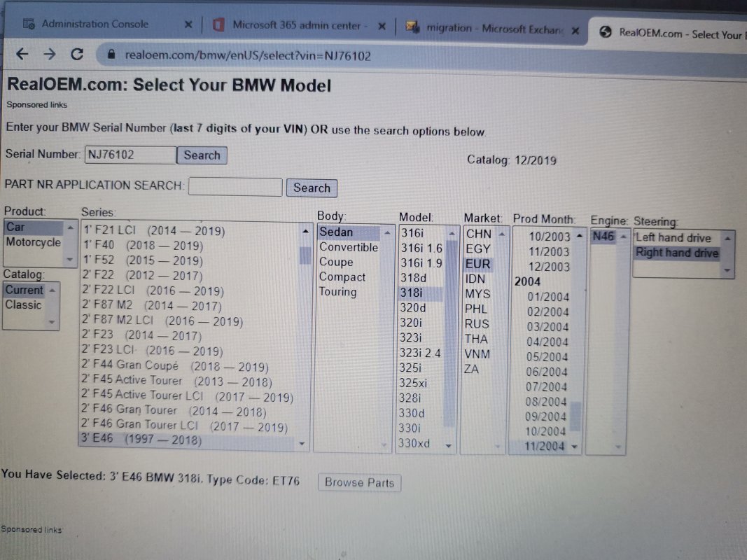Select Motorcycle in the Product list
Screen dimensions: 747x560
[34, 242]
